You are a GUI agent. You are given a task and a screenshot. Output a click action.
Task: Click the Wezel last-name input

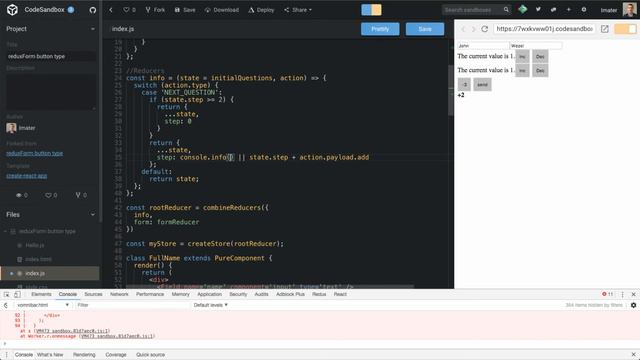(x=536, y=46)
